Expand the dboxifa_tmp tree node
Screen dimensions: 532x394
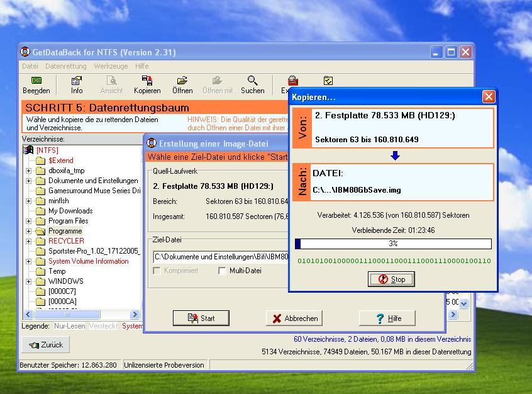click(x=28, y=171)
